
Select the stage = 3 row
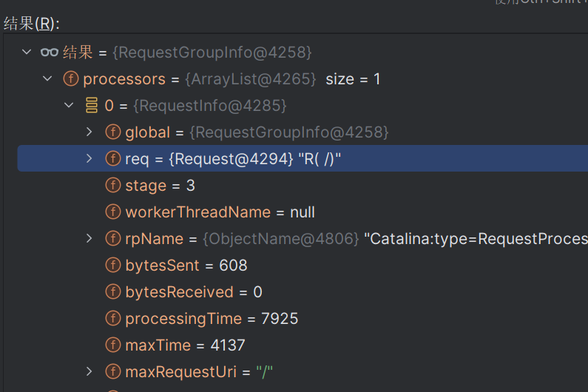160,186
